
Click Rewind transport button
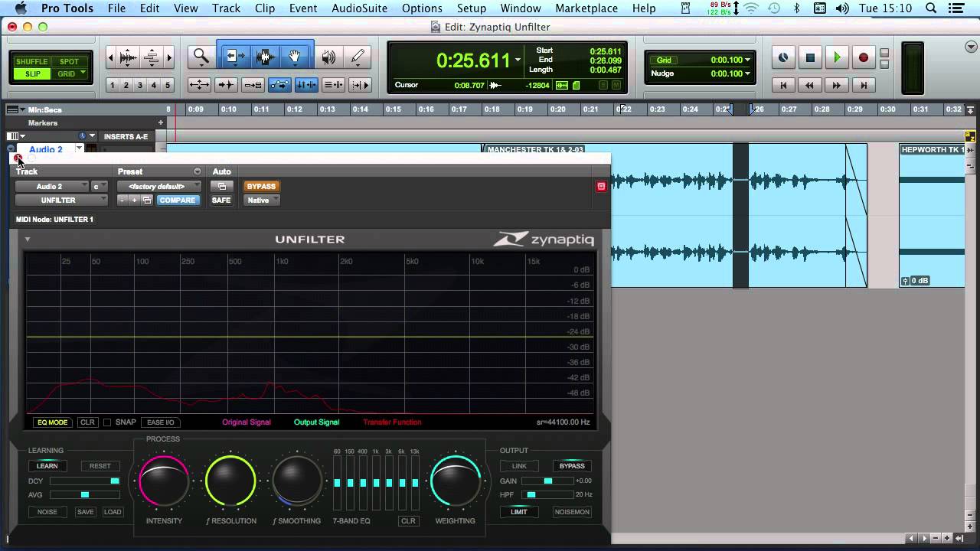(x=810, y=85)
